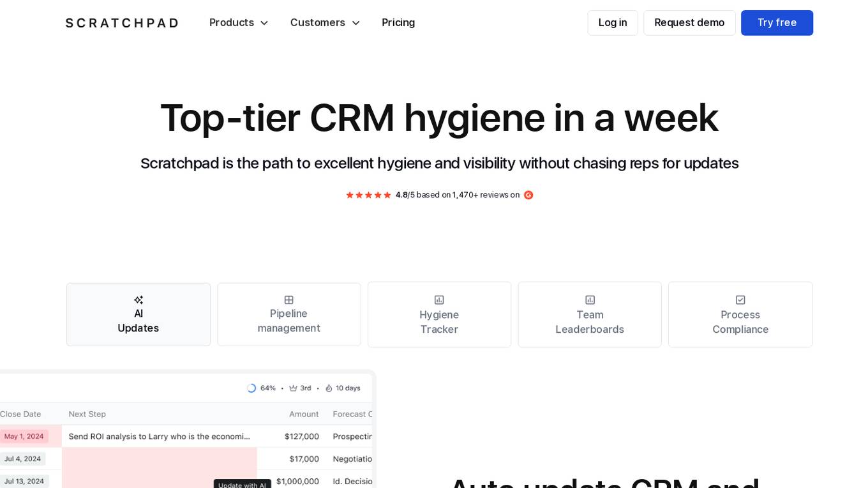Screen dimensions: 868x488
Task: Click the $127,000 amount cell
Action: tap(302, 436)
